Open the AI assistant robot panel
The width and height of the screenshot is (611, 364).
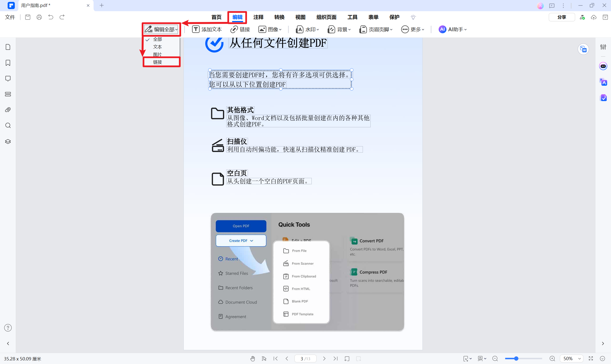[603, 66]
